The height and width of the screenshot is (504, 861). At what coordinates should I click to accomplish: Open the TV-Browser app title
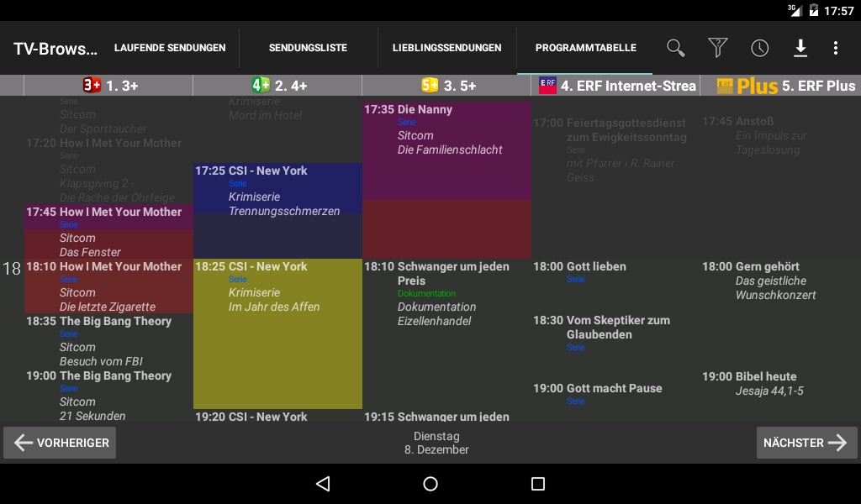tap(55, 48)
